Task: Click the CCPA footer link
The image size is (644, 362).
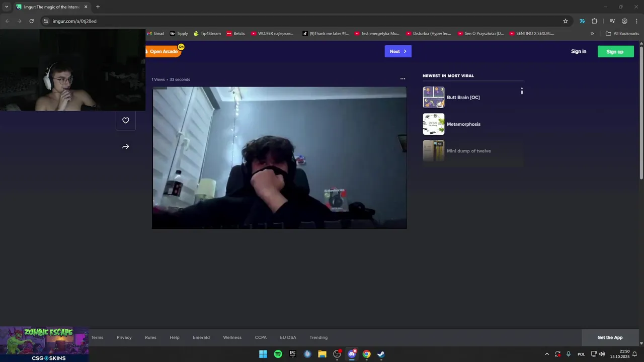Action: click(261, 337)
